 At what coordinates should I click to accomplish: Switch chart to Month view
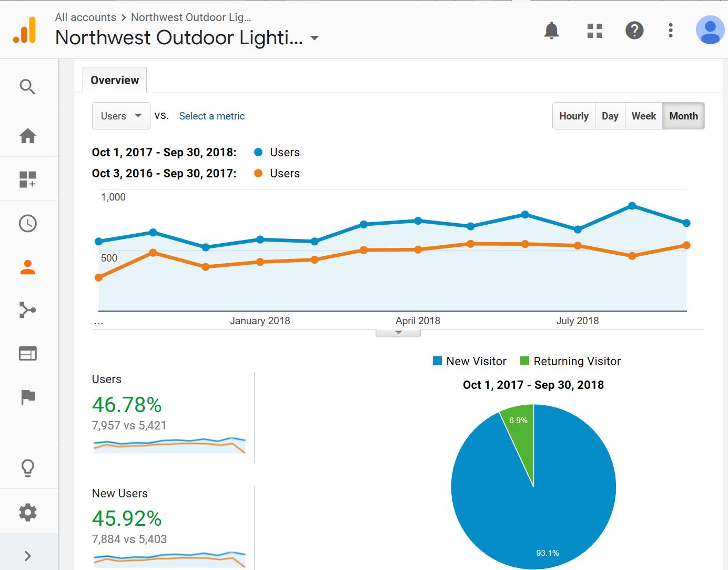(684, 116)
